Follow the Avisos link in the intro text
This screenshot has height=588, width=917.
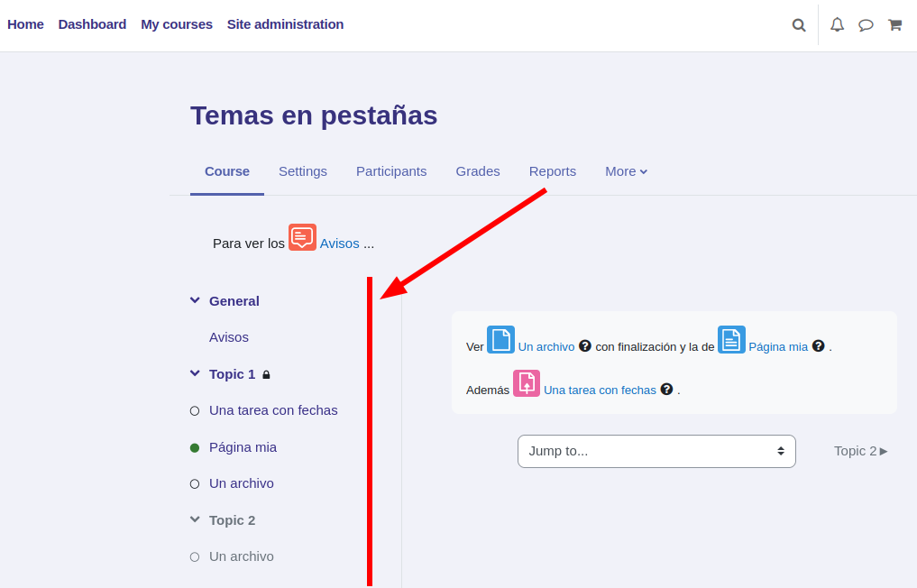click(339, 243)
